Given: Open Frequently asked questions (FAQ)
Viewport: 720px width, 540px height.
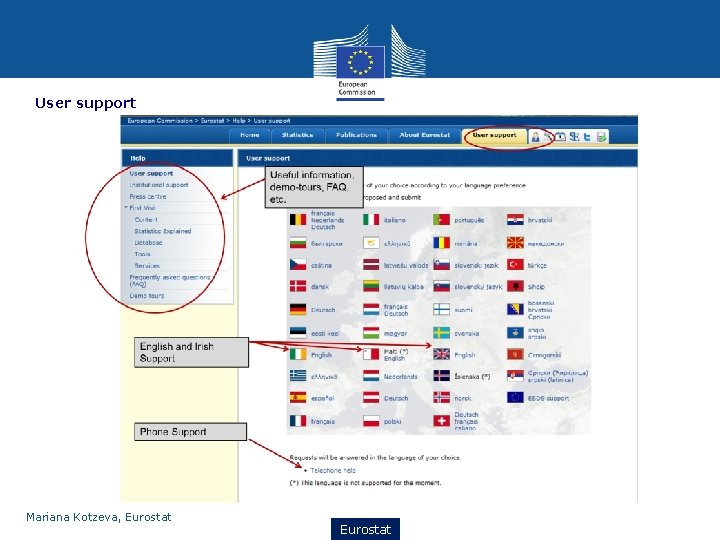Looking at the screenshot, I should 169,281.
